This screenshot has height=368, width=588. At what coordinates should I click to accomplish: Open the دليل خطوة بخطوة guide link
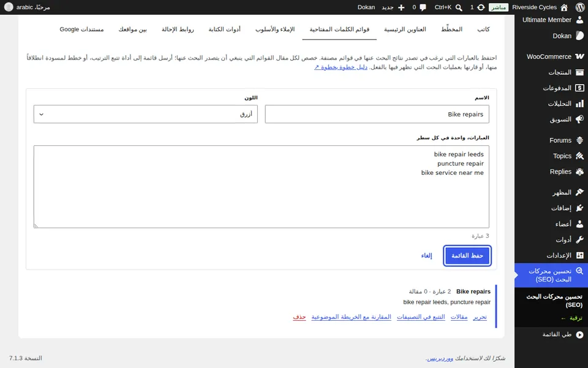click(341, 67)
